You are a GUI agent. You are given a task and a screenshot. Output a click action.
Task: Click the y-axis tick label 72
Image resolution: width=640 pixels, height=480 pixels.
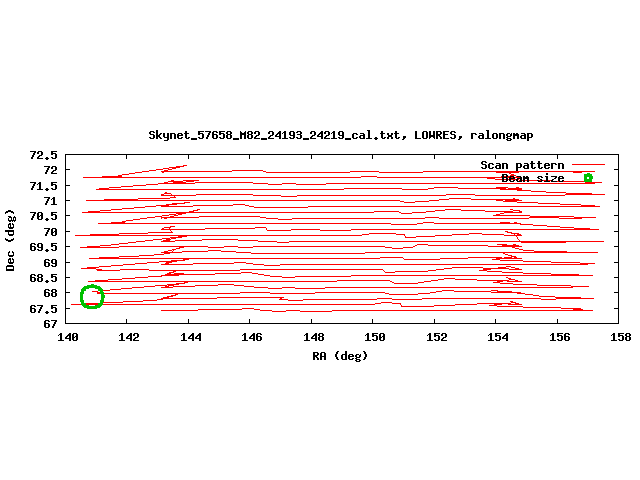(x=50, y=171)
